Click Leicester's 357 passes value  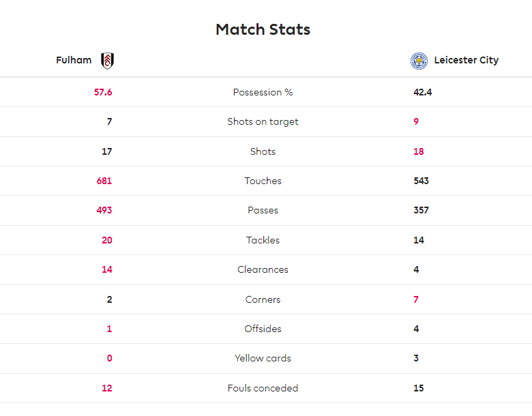[421, 210]
